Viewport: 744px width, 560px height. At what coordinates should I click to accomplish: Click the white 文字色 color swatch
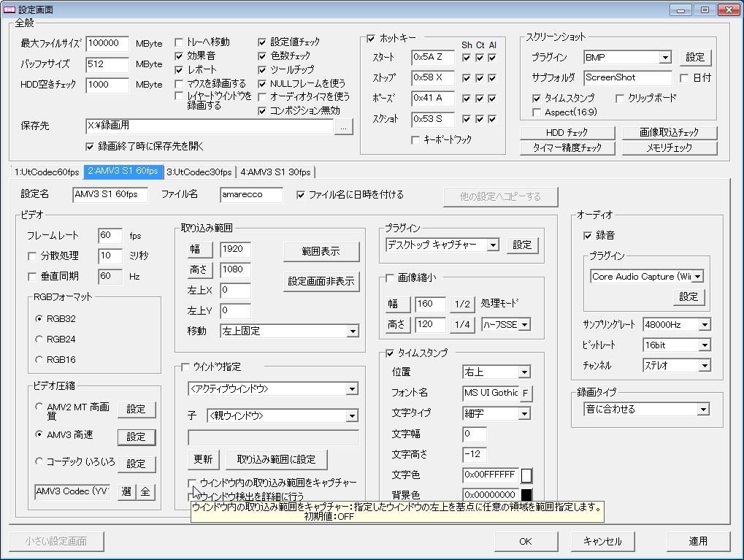tap(526, 475)
